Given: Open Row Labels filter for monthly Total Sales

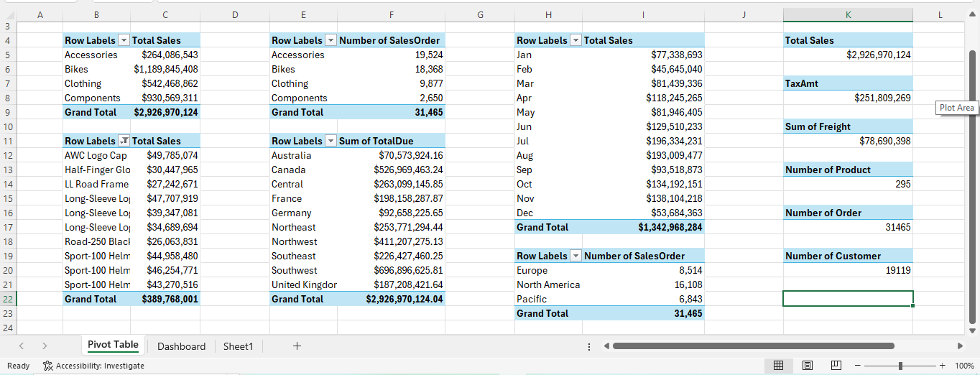Looking at the screenshot, I should click(x=575, y=41).
